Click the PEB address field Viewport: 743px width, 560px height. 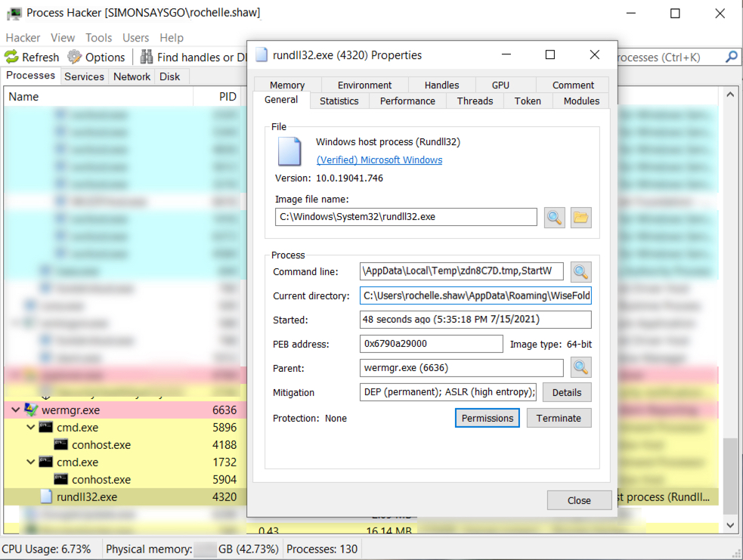point(431,344)
